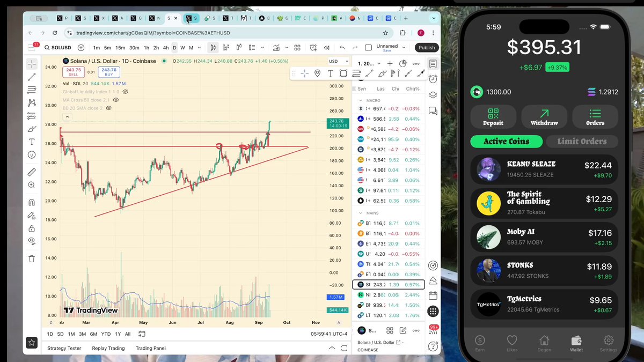Click the BUY 243.76 button

tap(108, 72)
